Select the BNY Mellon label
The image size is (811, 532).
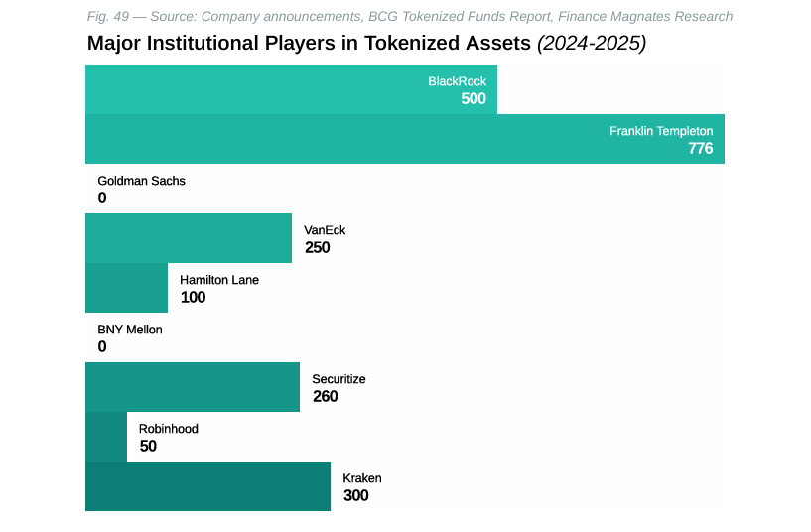tap(130, 330)
